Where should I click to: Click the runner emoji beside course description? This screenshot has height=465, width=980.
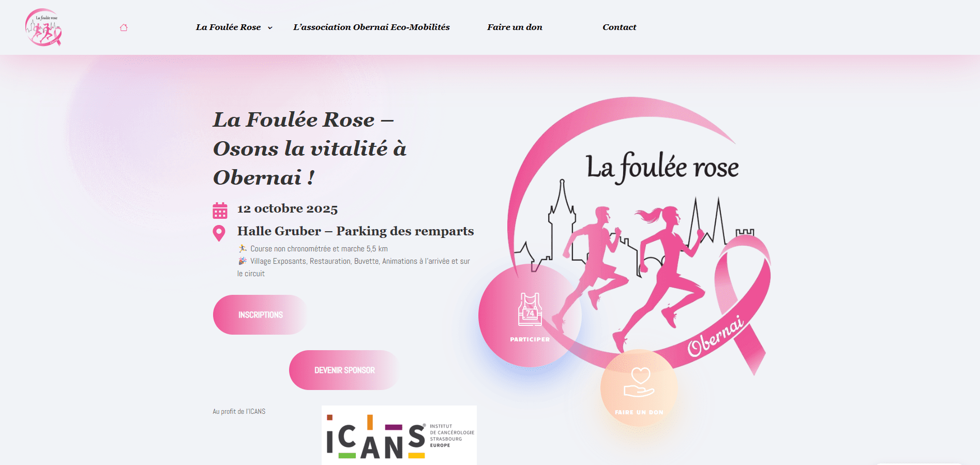pos(242,249)
